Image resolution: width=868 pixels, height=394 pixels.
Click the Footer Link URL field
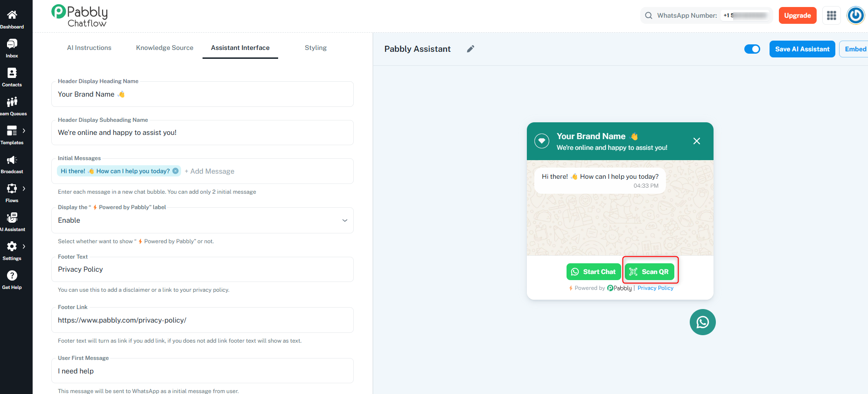(203, 320)
